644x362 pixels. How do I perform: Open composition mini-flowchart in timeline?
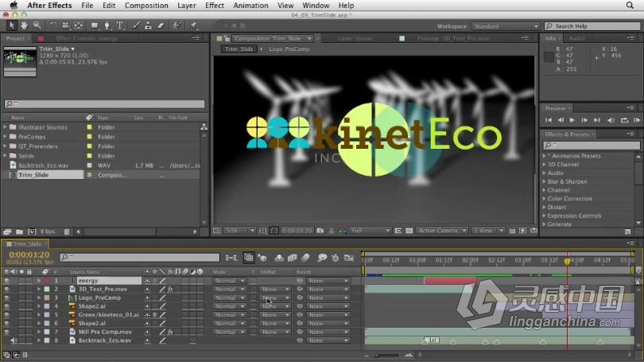click(231, 258)
